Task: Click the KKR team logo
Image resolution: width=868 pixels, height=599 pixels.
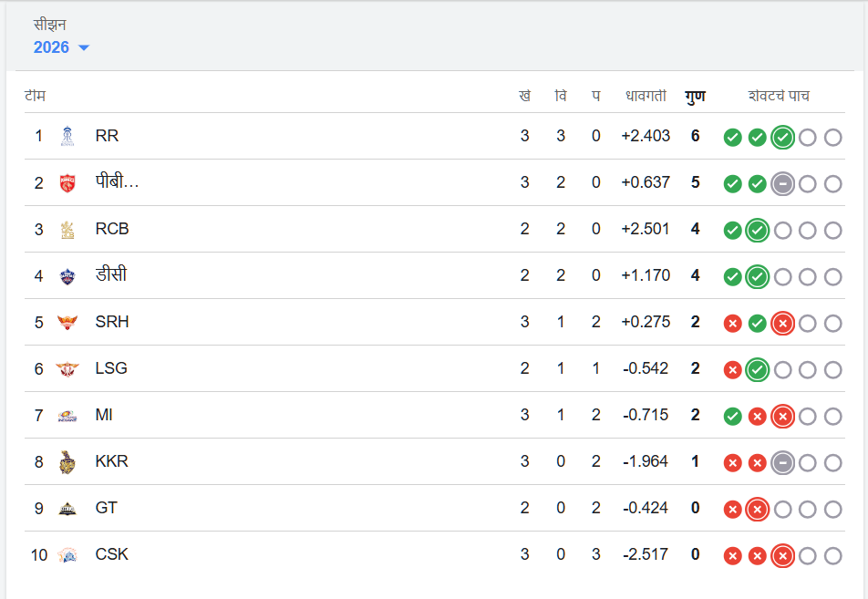Action: [x=67, y=462]
